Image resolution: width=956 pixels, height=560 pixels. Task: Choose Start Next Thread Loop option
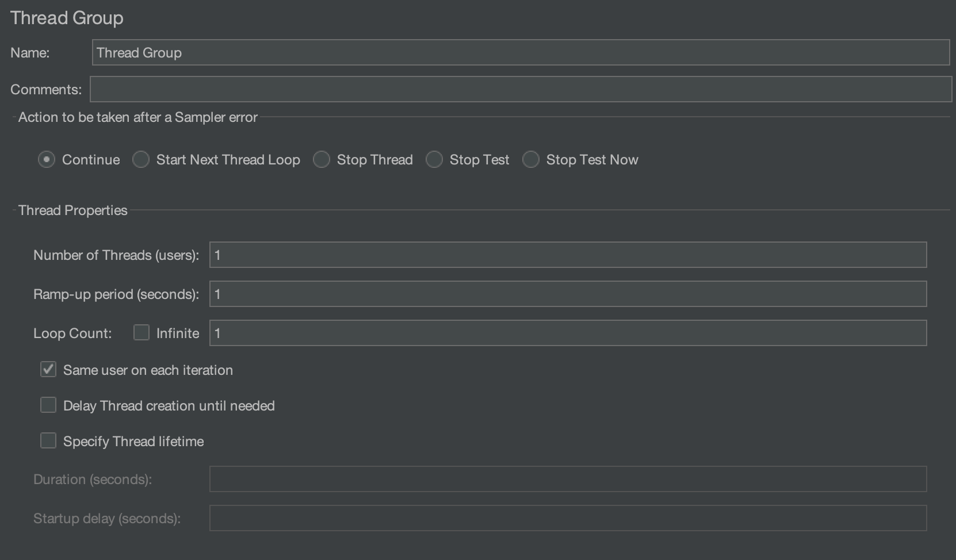tap(141, 159)
